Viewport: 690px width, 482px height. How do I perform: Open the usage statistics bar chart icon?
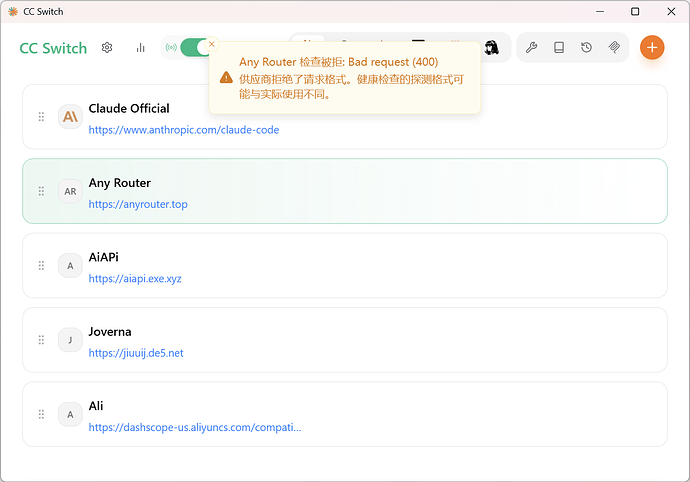coord(140,48)
